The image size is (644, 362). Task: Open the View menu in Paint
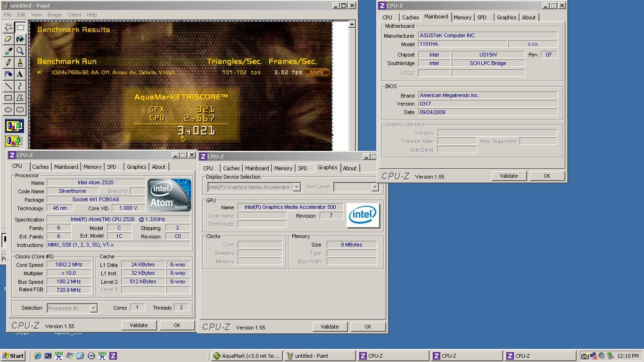click(36, 15)
